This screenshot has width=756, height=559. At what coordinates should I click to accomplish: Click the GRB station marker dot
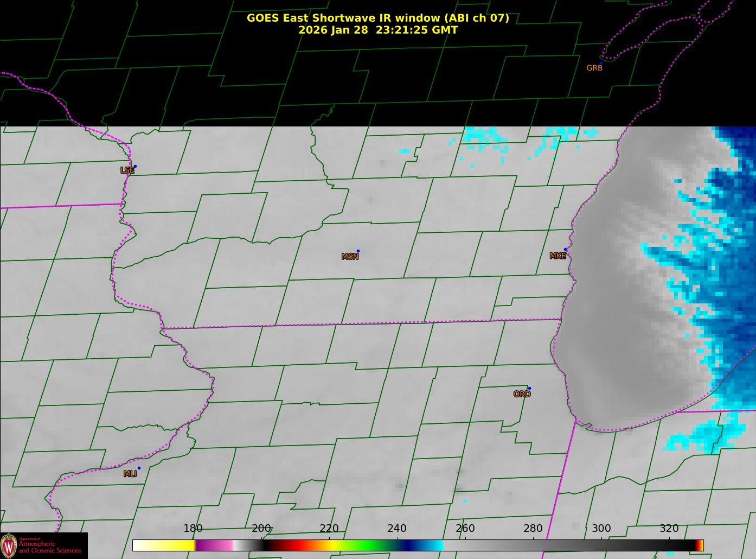tap(601, 63)
